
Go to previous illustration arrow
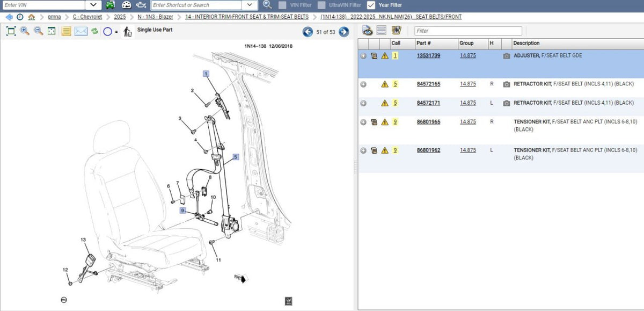[x=308, y=32]
